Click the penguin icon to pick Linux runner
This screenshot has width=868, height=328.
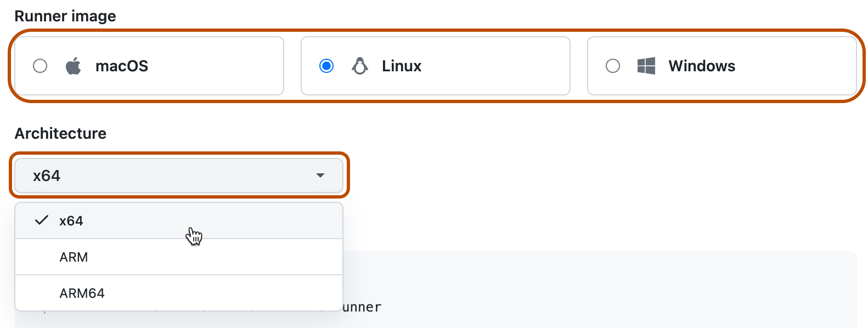(360, 66)
